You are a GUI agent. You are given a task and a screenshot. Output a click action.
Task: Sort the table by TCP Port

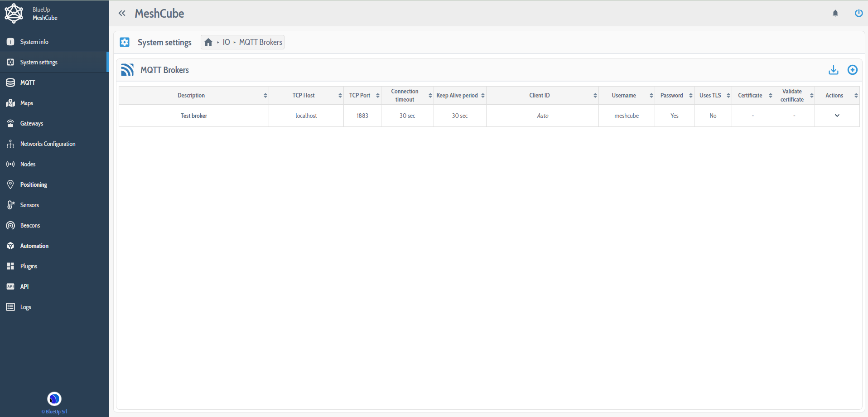pyautogui.click(x=359, y=95)
